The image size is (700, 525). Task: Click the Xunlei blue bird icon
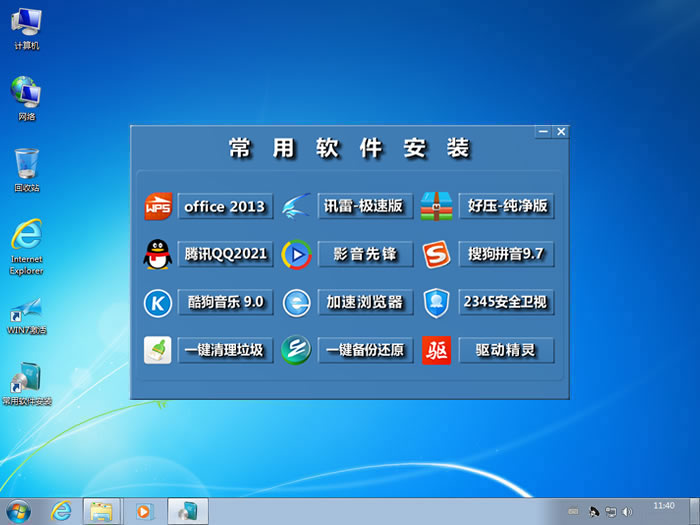pyautogui.click(x=296, y=206)
